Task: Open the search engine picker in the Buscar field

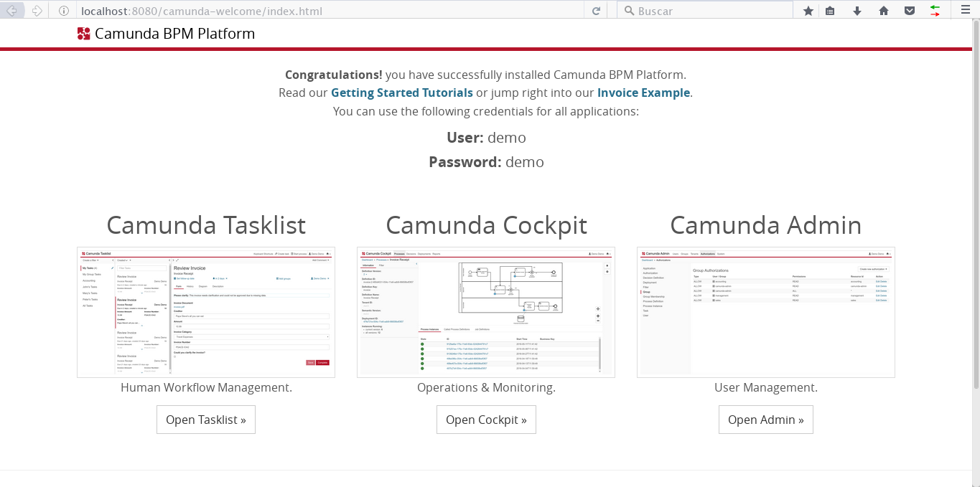Action: 627,10
